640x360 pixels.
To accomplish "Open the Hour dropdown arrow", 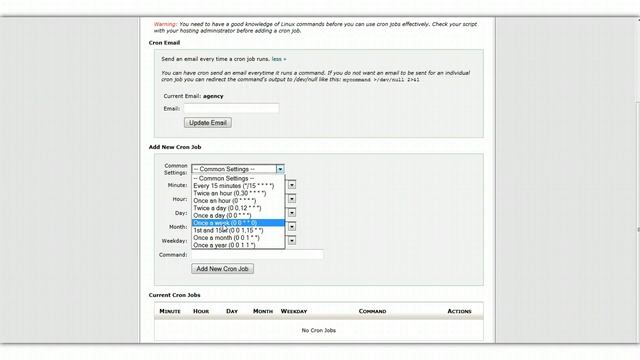I will click(x=292, y=199).
